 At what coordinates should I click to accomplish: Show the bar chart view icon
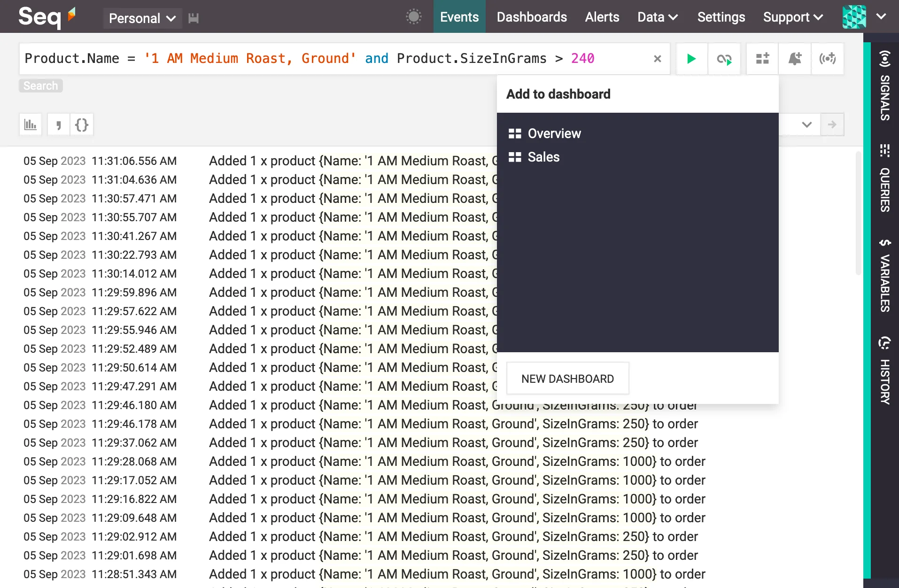click(30, 124)
